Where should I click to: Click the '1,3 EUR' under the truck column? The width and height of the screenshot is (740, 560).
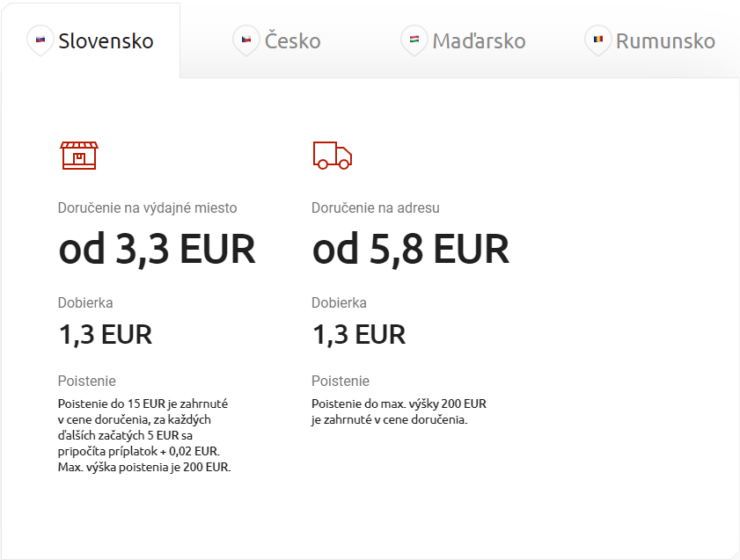click(x=359, y=334)
